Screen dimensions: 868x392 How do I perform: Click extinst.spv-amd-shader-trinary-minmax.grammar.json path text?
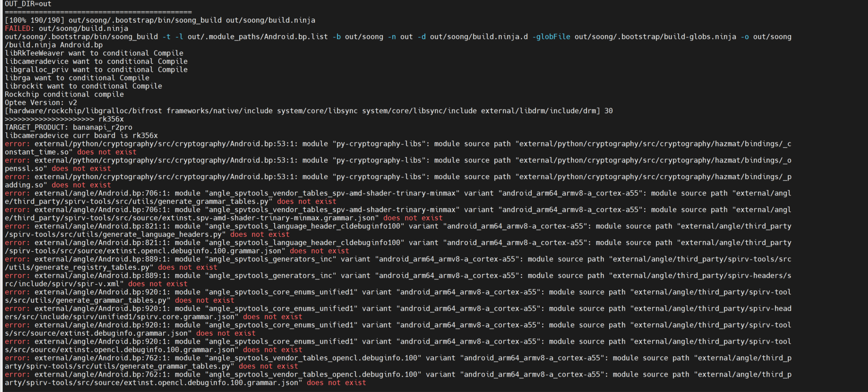[x=192, y=218]
